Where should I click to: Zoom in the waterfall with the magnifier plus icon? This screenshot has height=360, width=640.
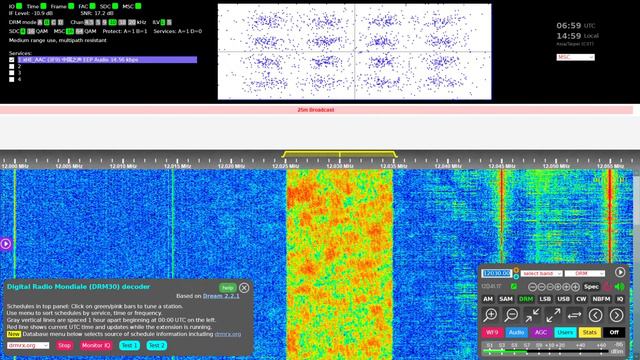click(490, 315)
